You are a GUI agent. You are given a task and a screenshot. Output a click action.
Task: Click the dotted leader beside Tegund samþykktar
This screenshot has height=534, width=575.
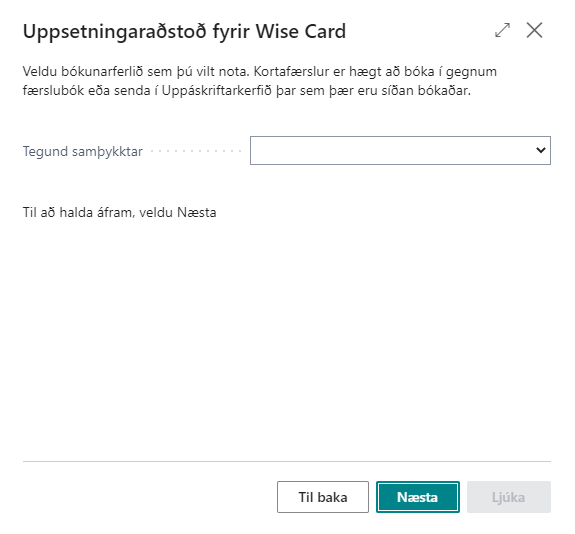[196, 151]
